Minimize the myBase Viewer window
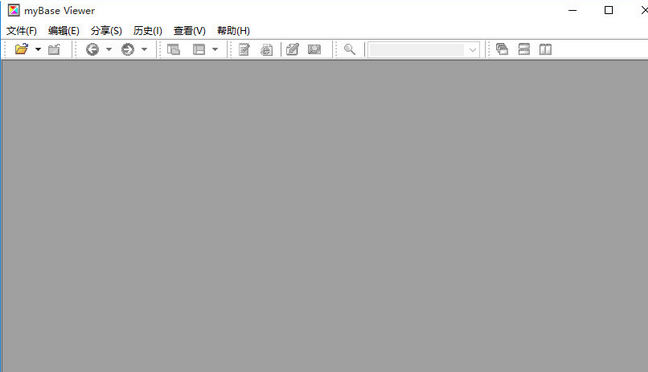 [572, 10]
